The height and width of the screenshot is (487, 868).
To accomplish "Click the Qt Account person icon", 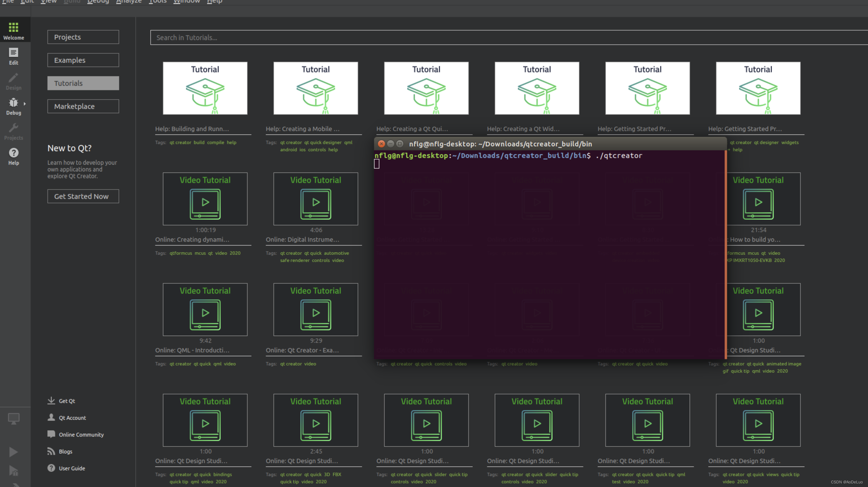I will (51, 417).
